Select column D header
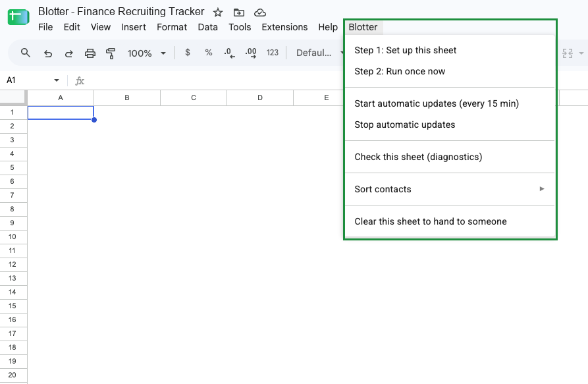Image resolution: width=588 pixels, height=384 pixels. coord(260,98)
